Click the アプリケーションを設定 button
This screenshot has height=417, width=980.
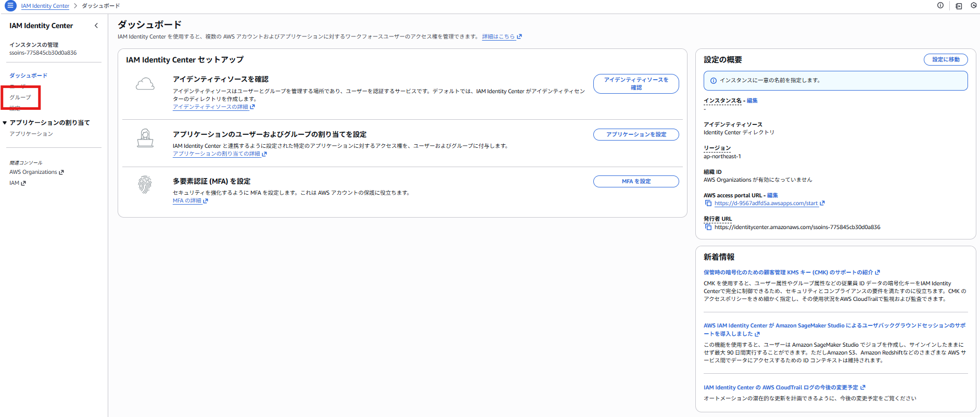(636, 134)
